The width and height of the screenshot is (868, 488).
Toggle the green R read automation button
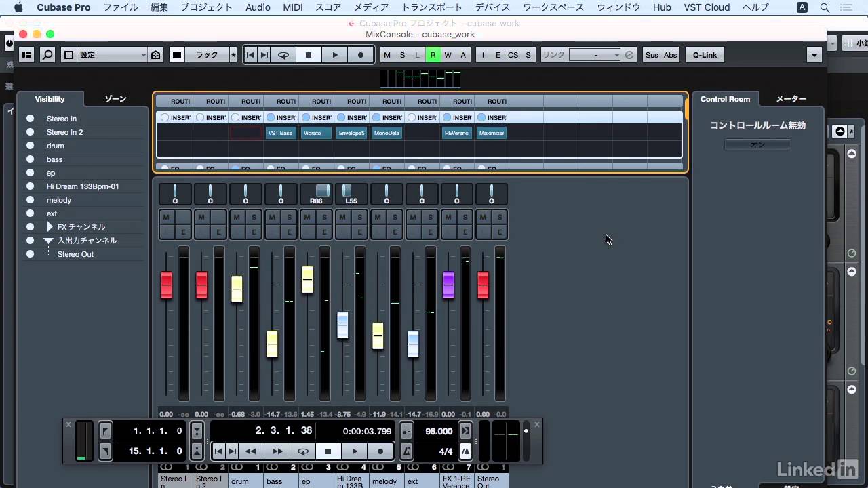(x=433, y=55)
